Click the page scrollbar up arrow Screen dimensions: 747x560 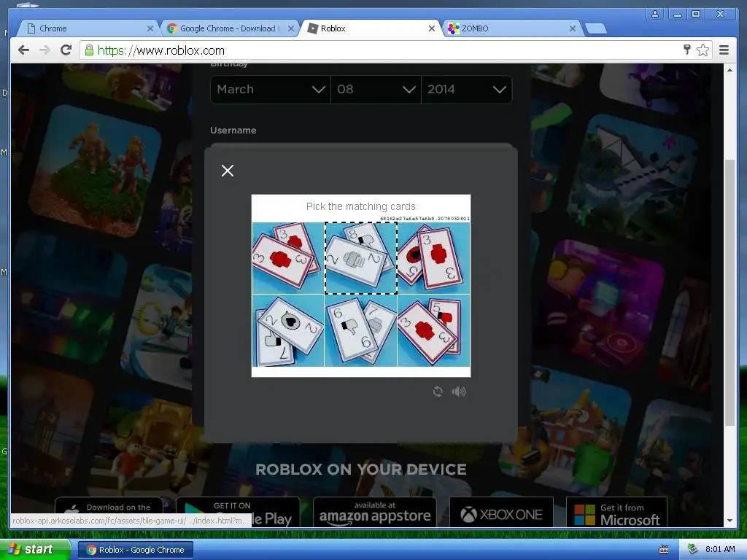tap(729, 70)
